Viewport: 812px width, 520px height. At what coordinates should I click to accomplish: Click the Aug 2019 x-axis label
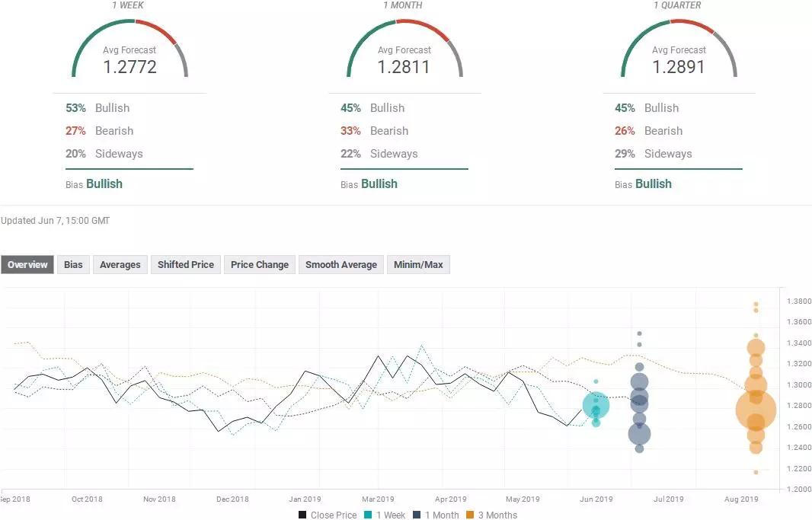[x=741, y=499]
